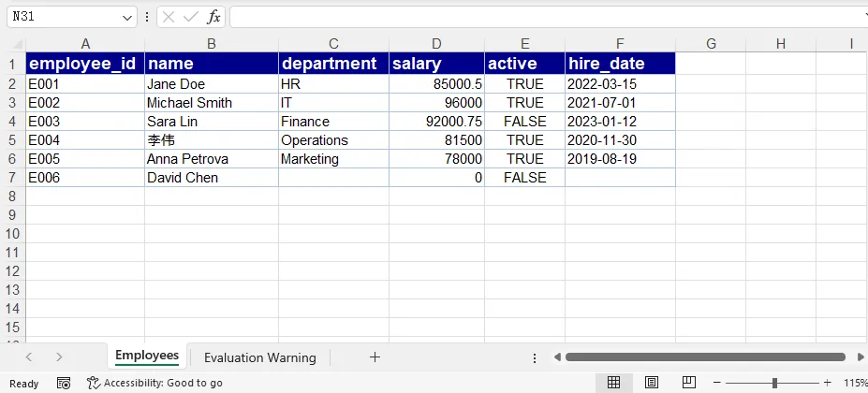Viewport: 868px width, 393px height.
Task: Select column G header
Action: point(711,44)
